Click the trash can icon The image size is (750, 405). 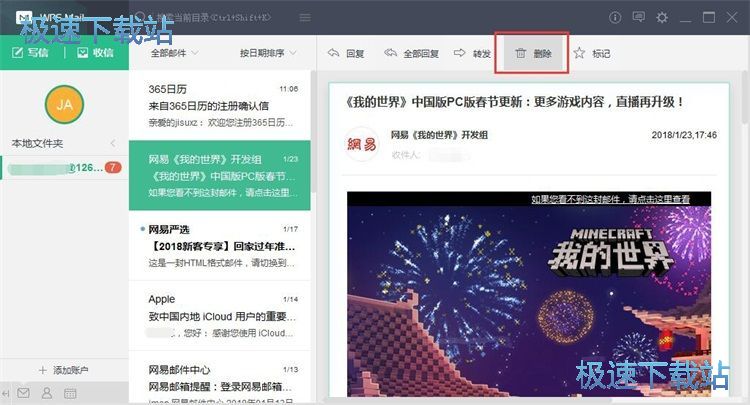520,53
